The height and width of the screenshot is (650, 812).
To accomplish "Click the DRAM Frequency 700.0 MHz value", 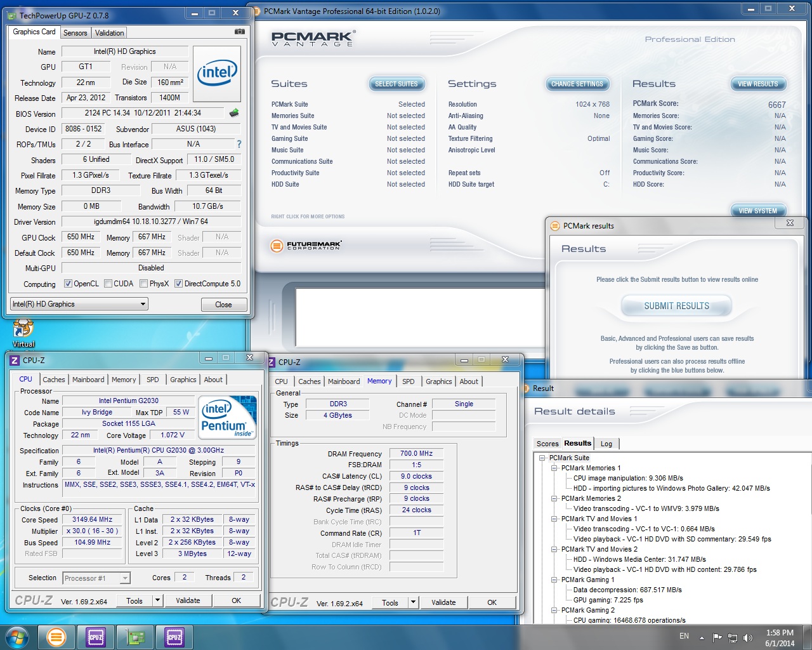I will (x=416, y=453).
